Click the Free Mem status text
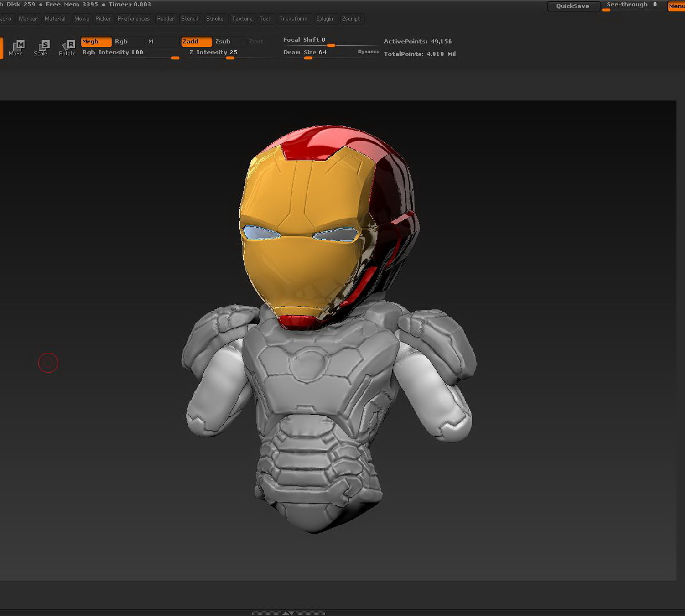Image resolution: width=685 pixels, height=616 pixels. (x=72, y=5)
